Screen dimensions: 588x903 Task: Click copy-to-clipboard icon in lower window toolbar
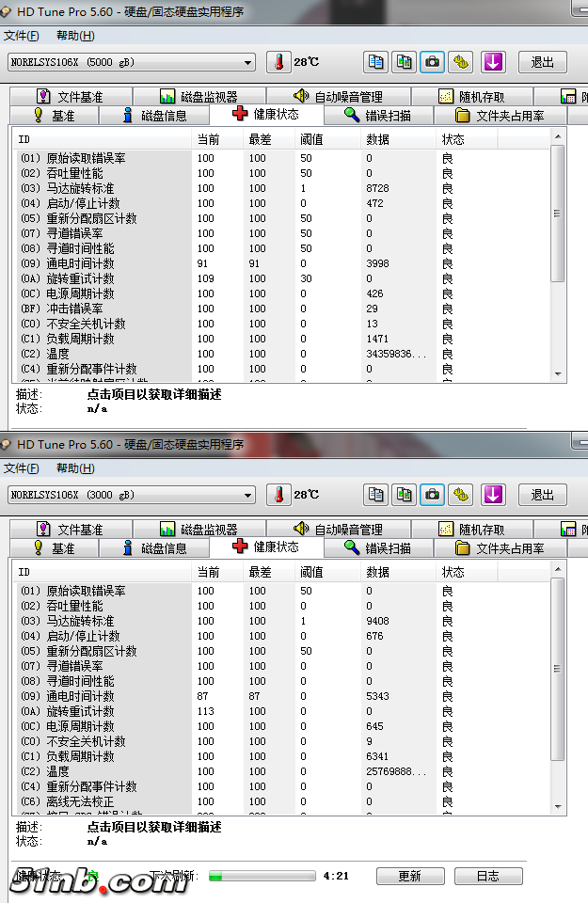375,494
